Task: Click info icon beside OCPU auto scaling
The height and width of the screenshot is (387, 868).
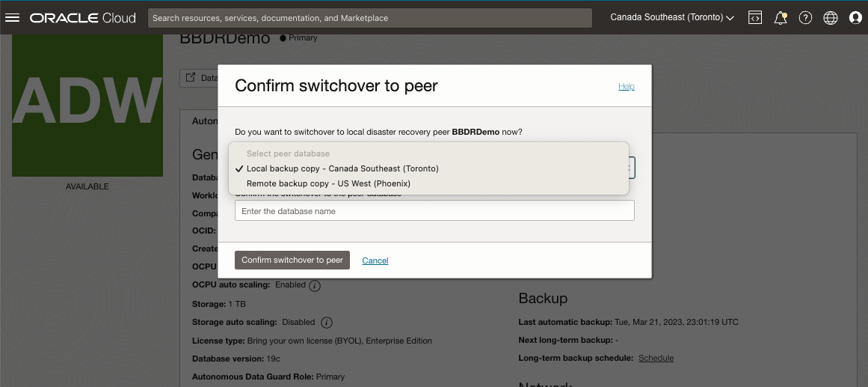Action: click(315, 285)
